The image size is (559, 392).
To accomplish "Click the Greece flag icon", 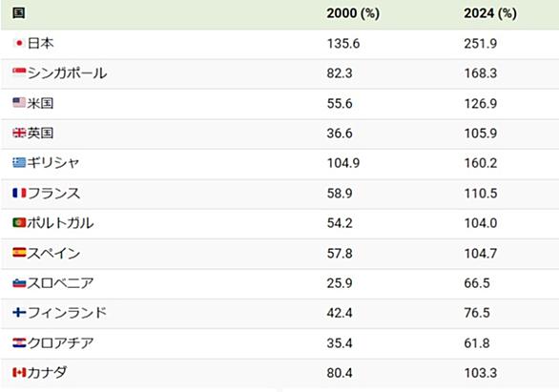I will (19, 162).
